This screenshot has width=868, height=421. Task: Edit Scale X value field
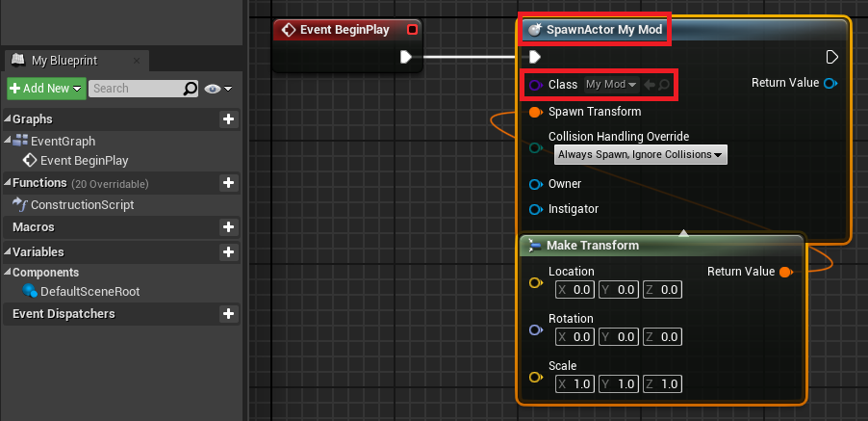(x=574, y=383)
